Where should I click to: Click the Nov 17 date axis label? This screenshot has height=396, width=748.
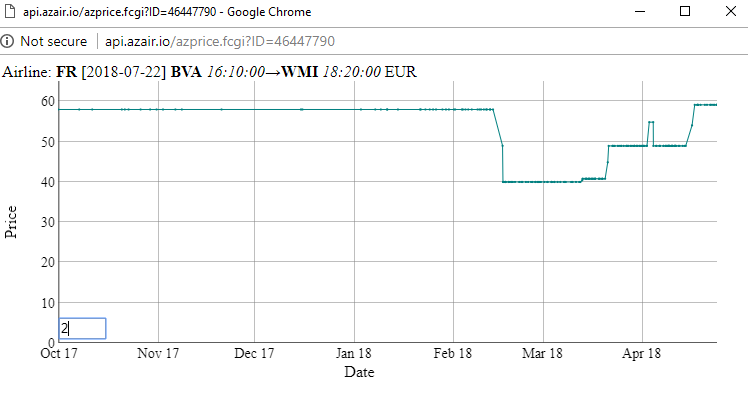(158, 354)
